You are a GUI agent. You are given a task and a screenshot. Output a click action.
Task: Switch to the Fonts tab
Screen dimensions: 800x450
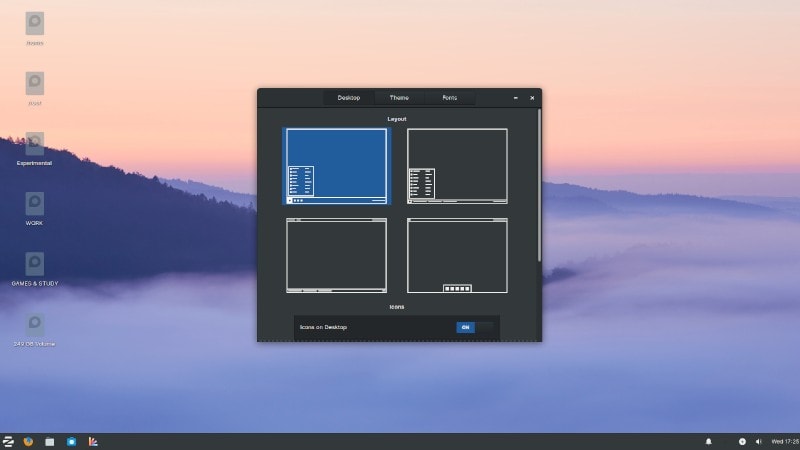point(449,97)
